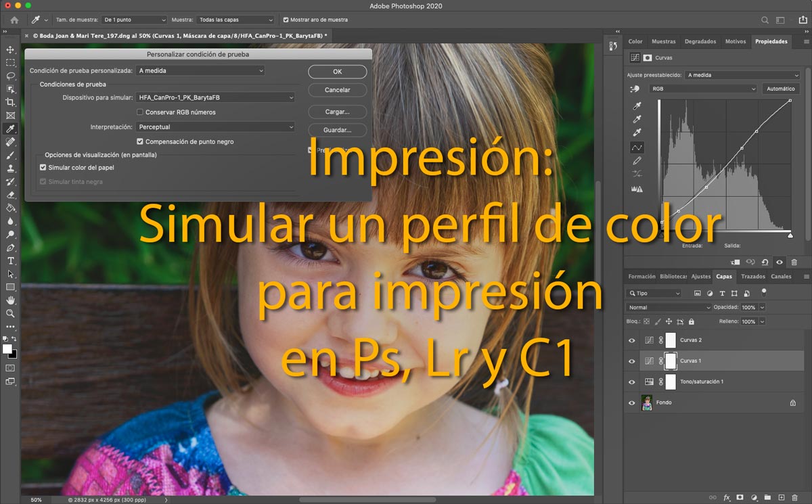The width and height of the screenshot is (812, 504).
Task: Create a new group with folder icon
Action: click(768, 497)
